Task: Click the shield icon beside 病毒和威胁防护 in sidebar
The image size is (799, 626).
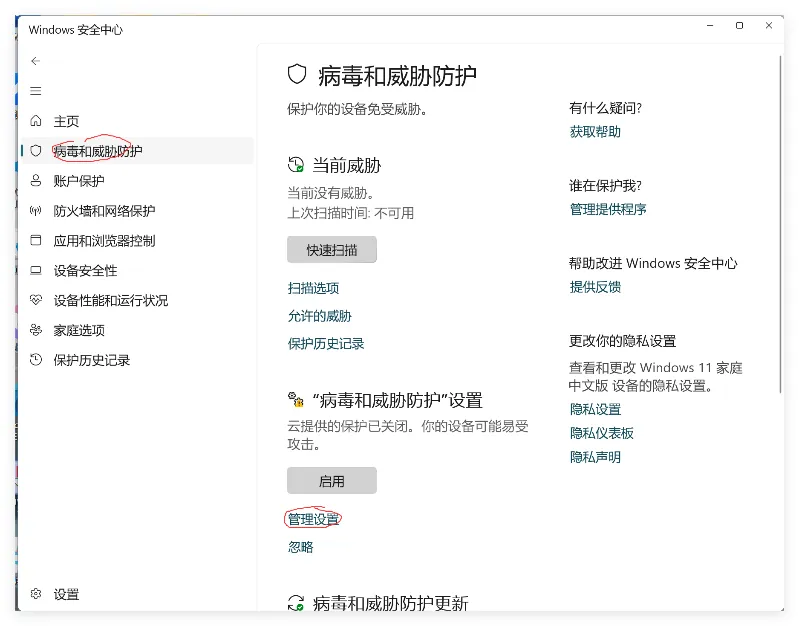Action: (x=36, y=151)
